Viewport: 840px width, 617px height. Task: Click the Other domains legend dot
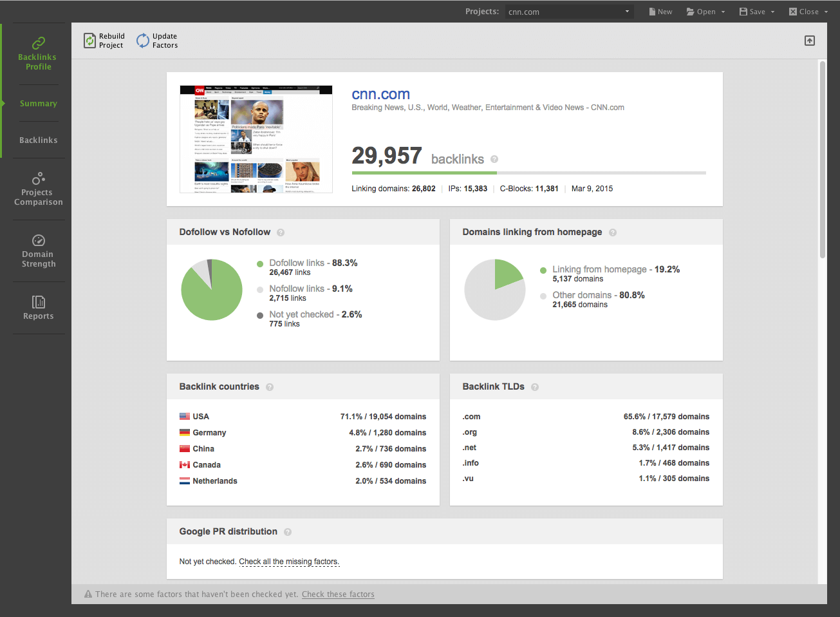click(543, 296)
